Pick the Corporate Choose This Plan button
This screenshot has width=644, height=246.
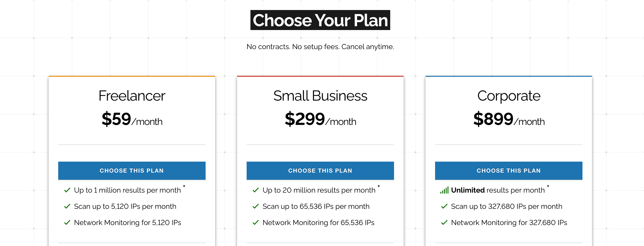coord(509,171)
